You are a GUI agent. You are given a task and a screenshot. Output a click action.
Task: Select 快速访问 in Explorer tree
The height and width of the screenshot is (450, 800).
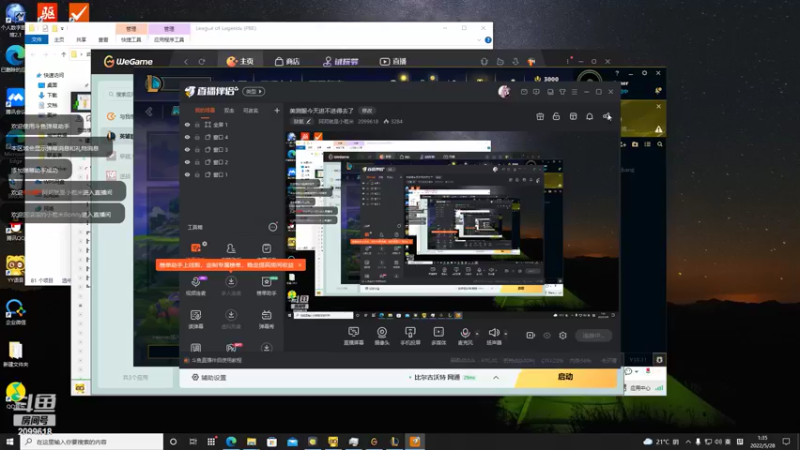tap(50, 75)
